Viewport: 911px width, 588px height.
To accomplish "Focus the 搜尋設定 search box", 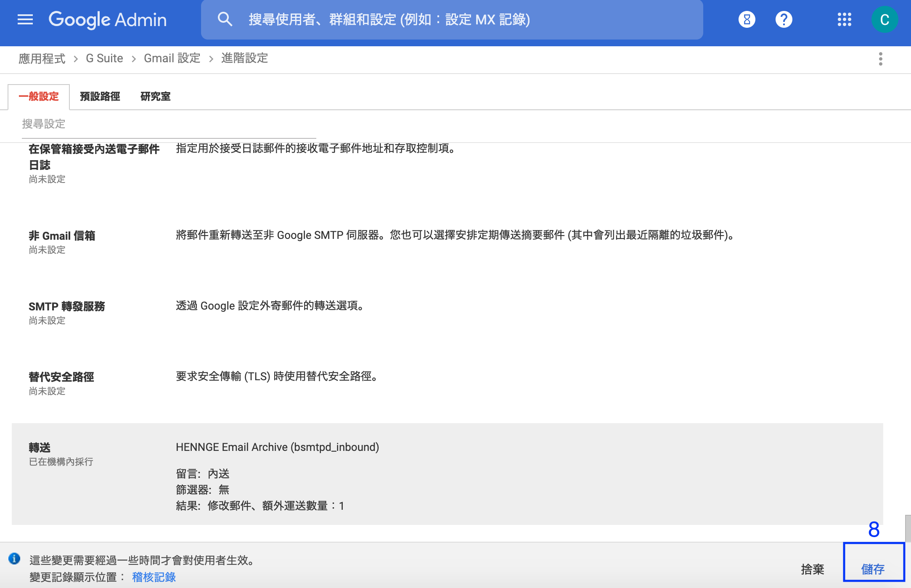I will (169, 124).
